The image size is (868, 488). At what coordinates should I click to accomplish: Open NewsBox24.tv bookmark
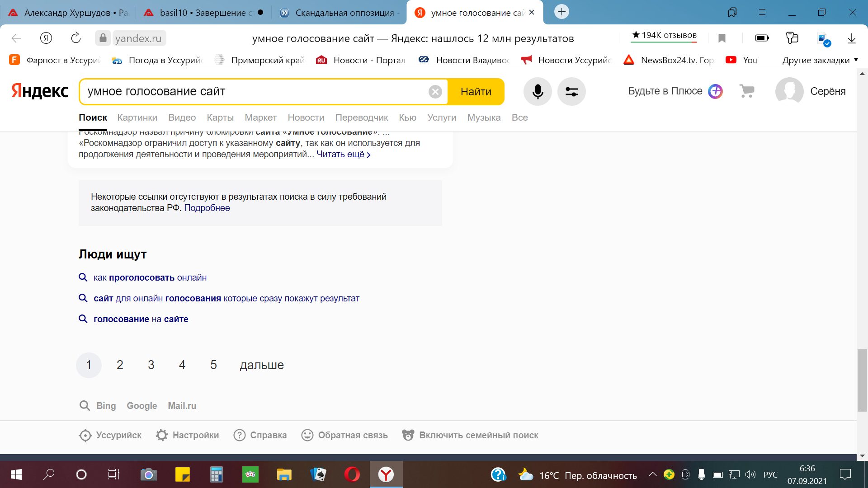tap(669, 60)
